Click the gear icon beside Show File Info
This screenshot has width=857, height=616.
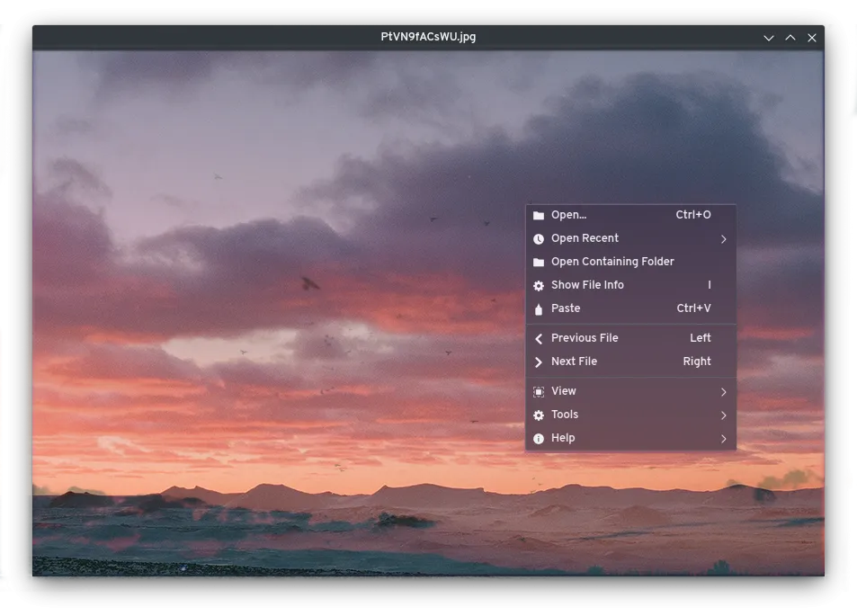tap(539, 286)
